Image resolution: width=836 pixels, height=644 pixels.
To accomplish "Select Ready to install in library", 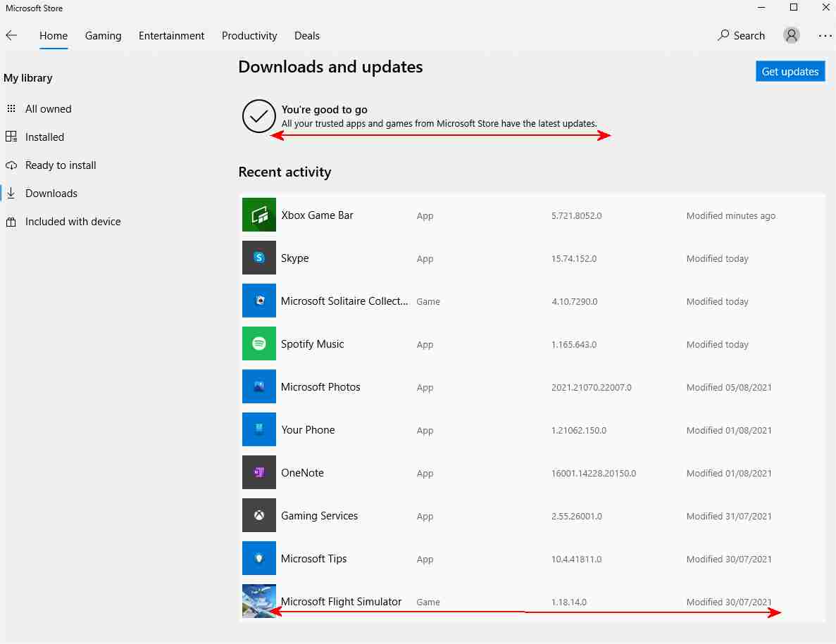I will (x=61, y=165).
